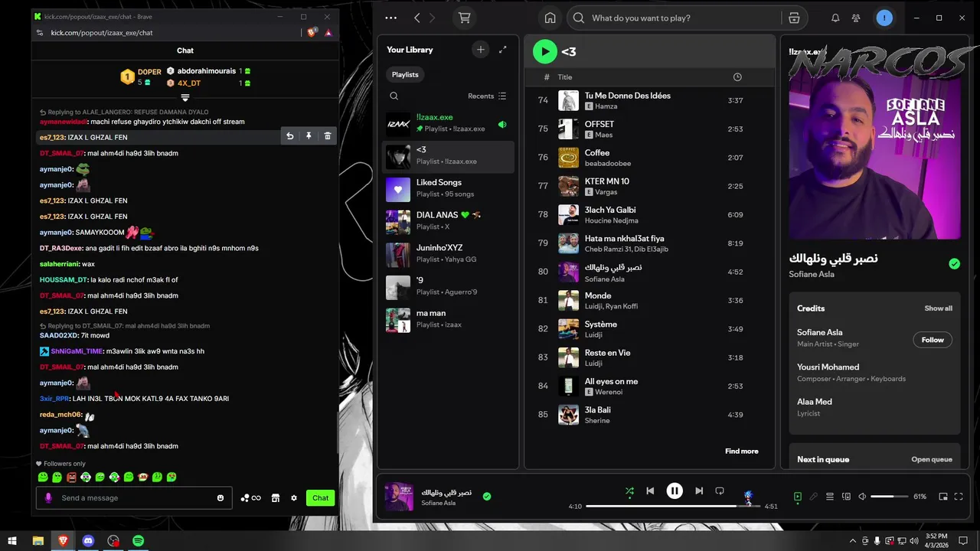This screenshot has width=980, height=551.
Task: Toggle the Now Playing view button
Action: (797, 497)
